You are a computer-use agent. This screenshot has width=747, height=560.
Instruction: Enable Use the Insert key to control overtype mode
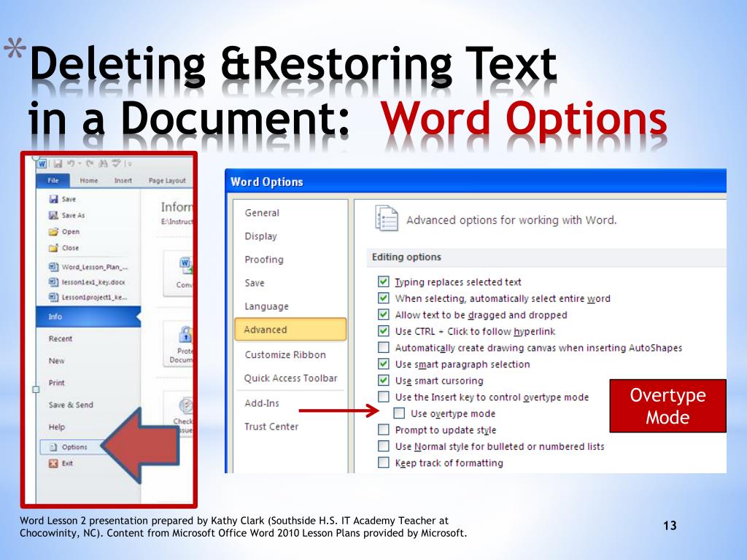(384, 397)
